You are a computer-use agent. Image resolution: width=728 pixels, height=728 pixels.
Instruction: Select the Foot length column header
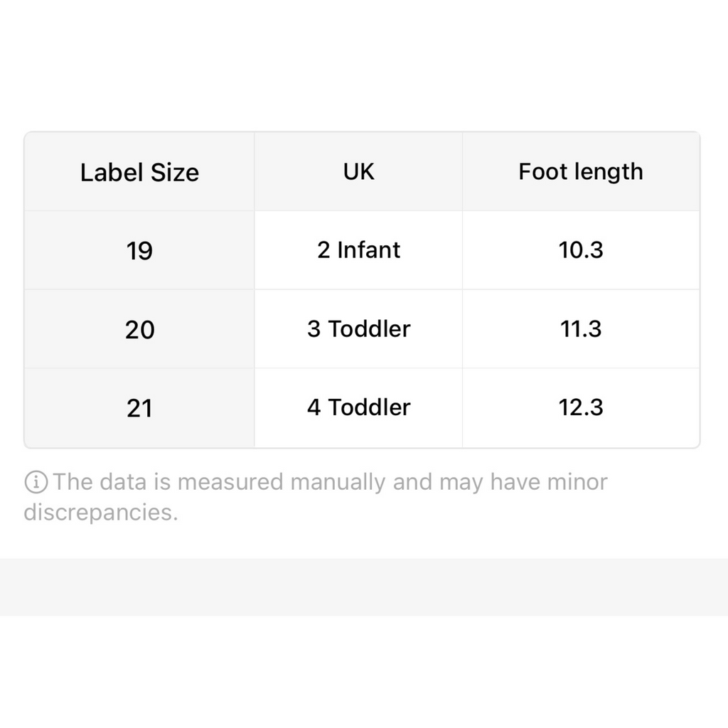581,172
